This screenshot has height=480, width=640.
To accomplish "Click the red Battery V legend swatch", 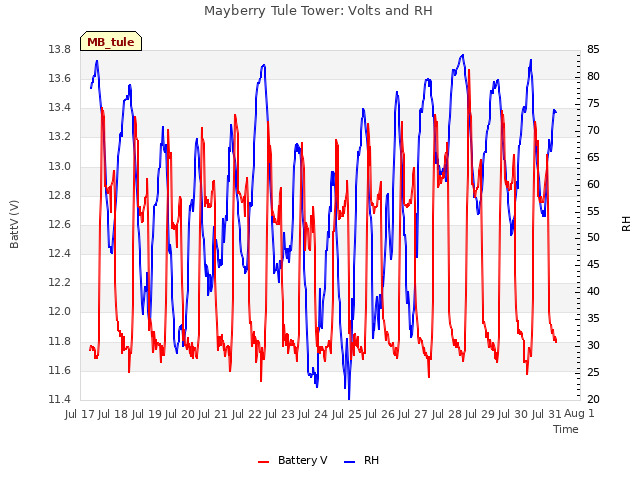I will 264,462.
